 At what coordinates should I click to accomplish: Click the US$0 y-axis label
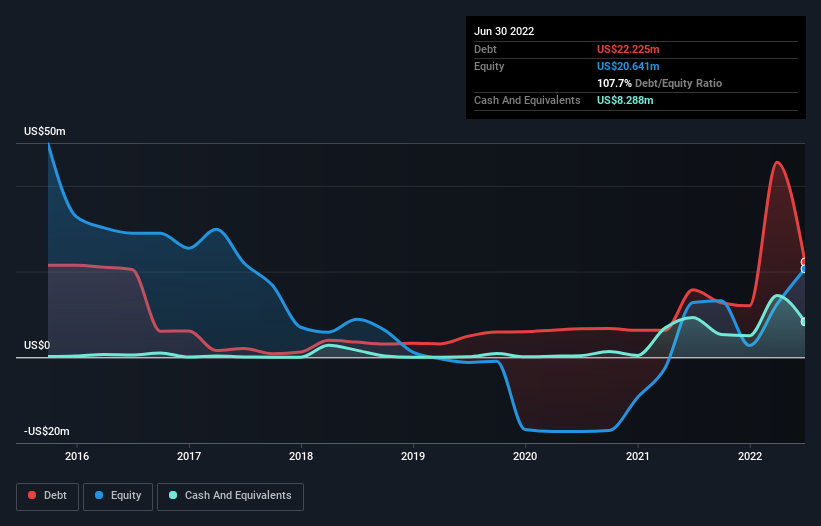tap(37, 345)
